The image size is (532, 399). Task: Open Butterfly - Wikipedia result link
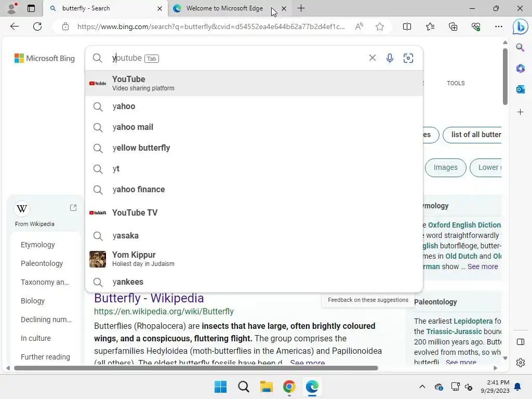pos(149,298)
